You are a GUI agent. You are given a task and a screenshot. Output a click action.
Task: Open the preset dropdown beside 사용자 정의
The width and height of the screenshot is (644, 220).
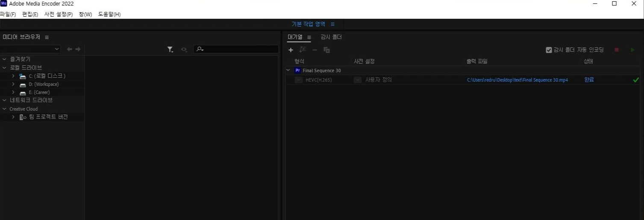pos(358,80)
